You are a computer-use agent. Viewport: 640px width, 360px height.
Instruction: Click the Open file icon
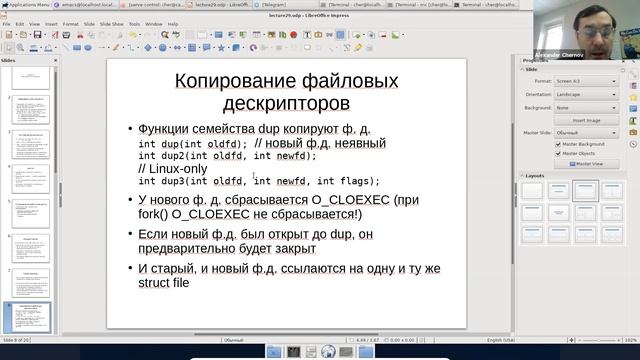pyautogui.click(x=23, y=35)
